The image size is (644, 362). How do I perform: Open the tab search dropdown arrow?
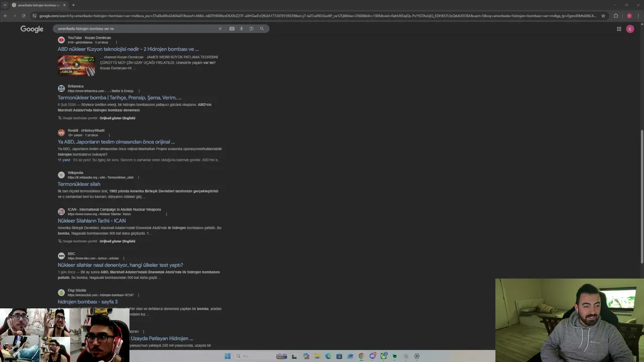(x=5, y=5)
